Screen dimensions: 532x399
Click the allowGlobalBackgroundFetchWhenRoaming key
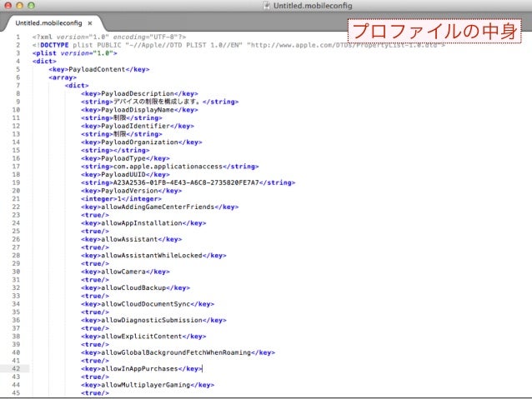178,352
